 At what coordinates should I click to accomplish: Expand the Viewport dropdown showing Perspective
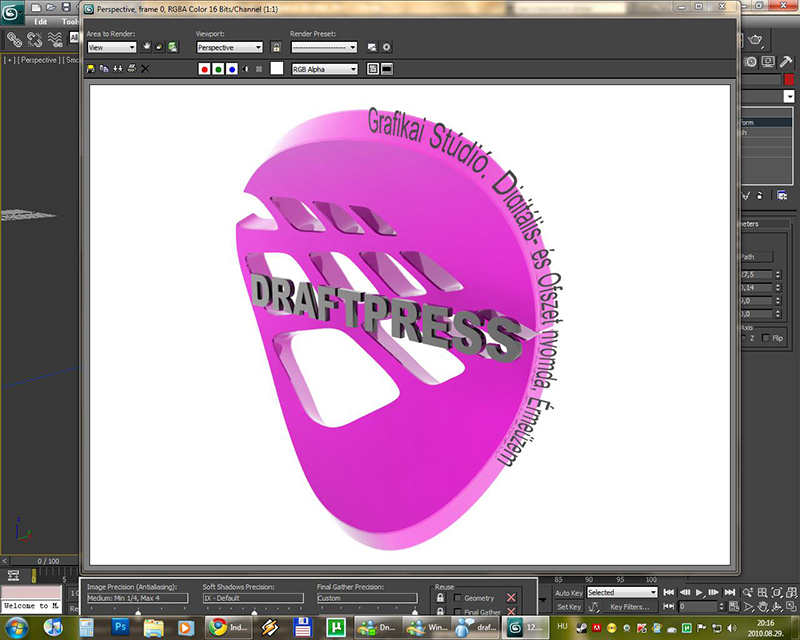(229, 47)
